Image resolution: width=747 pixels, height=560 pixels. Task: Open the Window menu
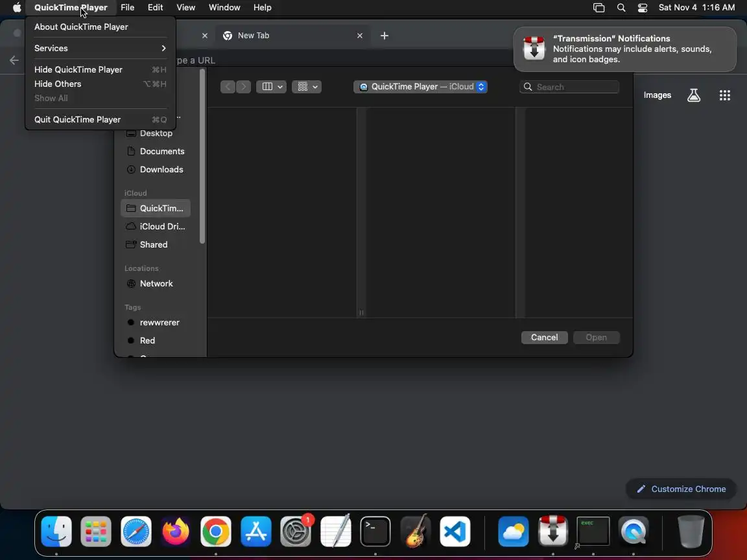click(224, 8)
